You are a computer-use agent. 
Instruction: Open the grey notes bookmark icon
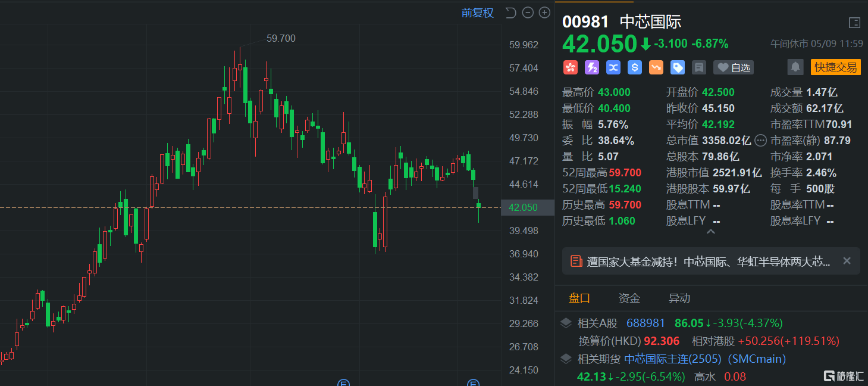coord(699,67)
